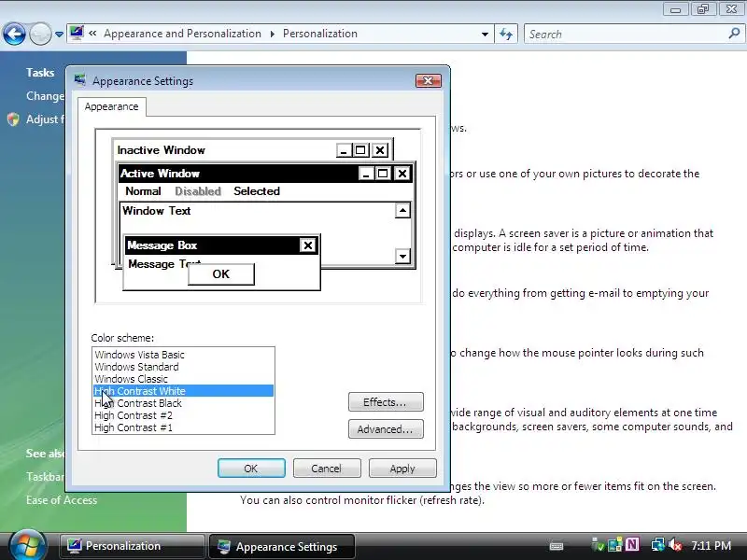Click the Normal menu item in preview
Viewport: 747px width, 560px height.
click(x=143, y=191)
